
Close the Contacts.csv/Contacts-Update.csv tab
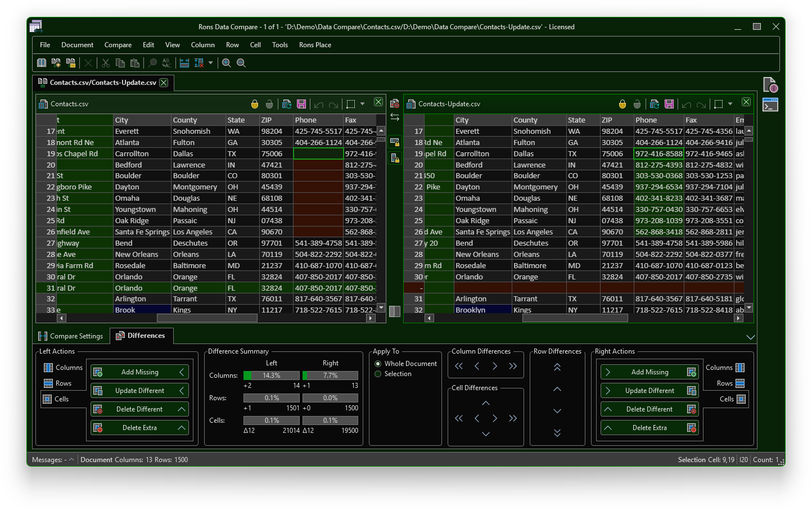click(164, 83)
